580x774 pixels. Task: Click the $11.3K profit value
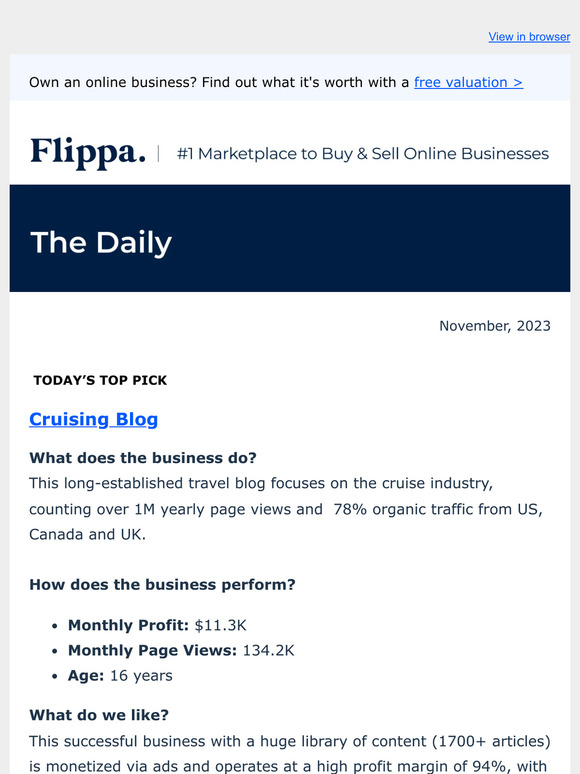[220, 625]
